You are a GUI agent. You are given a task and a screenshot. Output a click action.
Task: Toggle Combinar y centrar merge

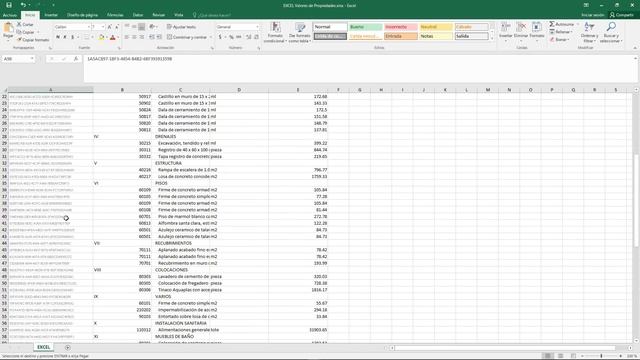click(187, 37)
